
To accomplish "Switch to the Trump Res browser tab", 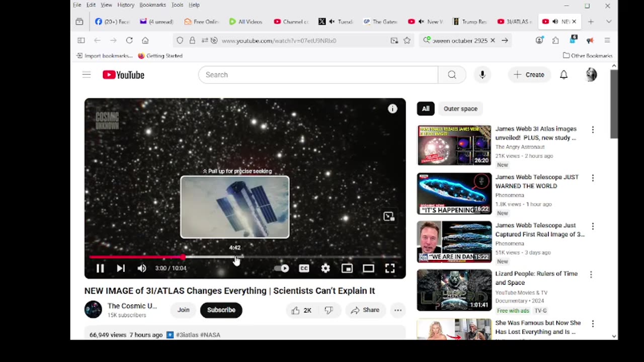I will 470,22.
